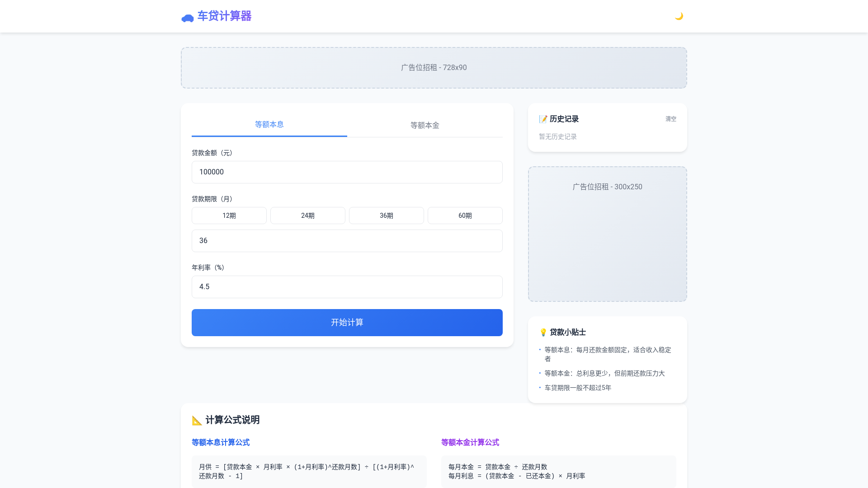Click the 计算公式说明 heading text
The image size is (868, 488).
tap(232, 420)
